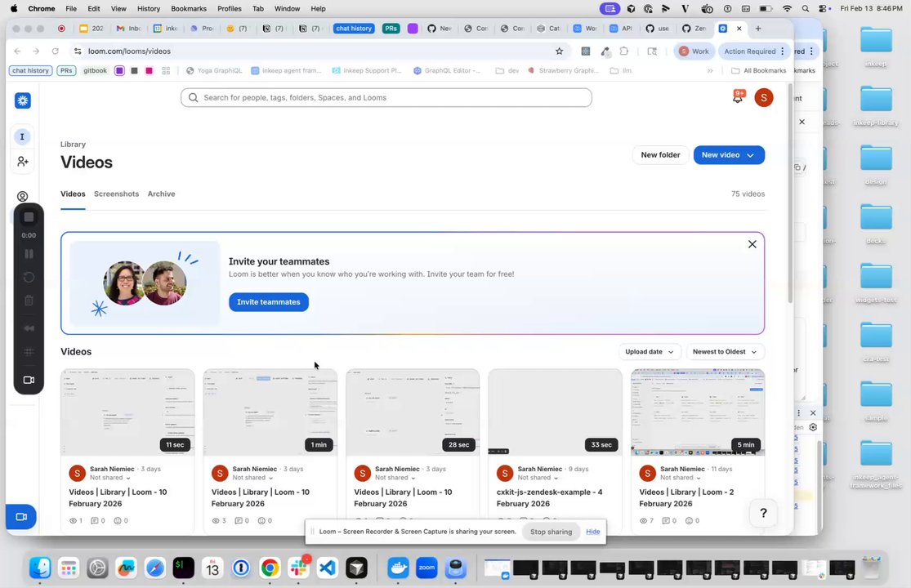Open Visual Studio Code from the Dock
911x588 pixels.
[327, 568]
